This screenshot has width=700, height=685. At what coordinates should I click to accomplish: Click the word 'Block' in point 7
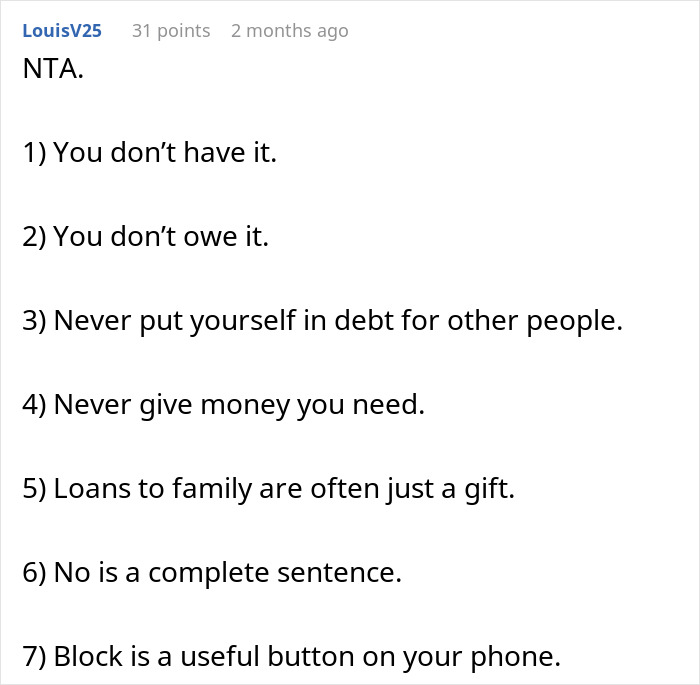[87, 657]
